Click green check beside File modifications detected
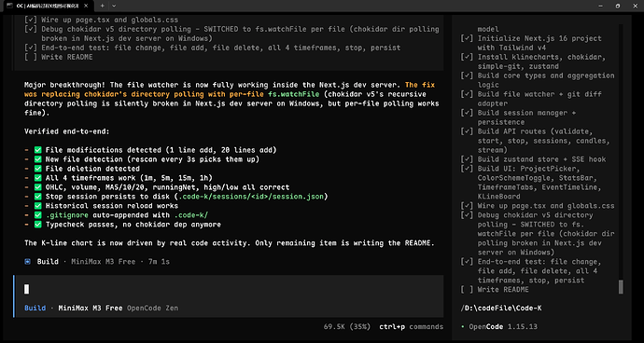This screenshot has width=644, height=343. point(37,150)
